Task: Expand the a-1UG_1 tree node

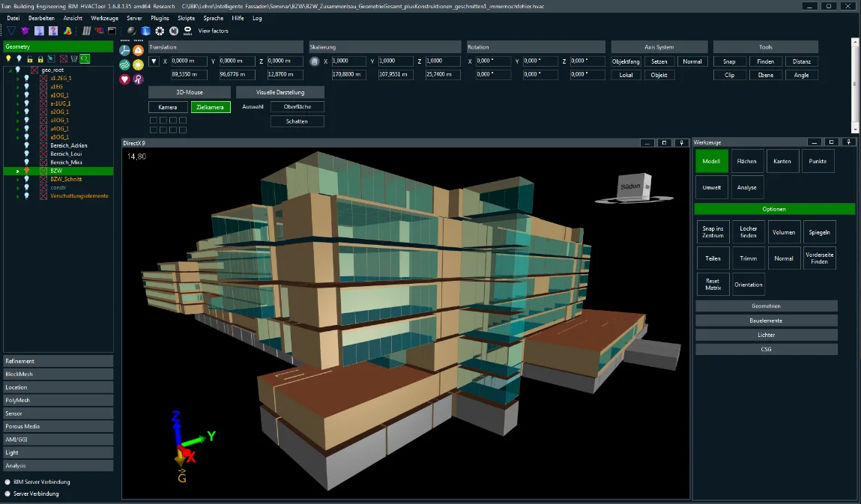Action: 17,104
